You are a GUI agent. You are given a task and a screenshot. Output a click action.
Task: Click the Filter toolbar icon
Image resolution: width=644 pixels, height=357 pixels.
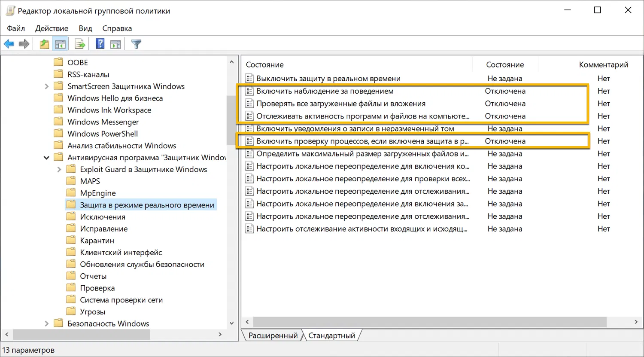[x=135, y=43]
